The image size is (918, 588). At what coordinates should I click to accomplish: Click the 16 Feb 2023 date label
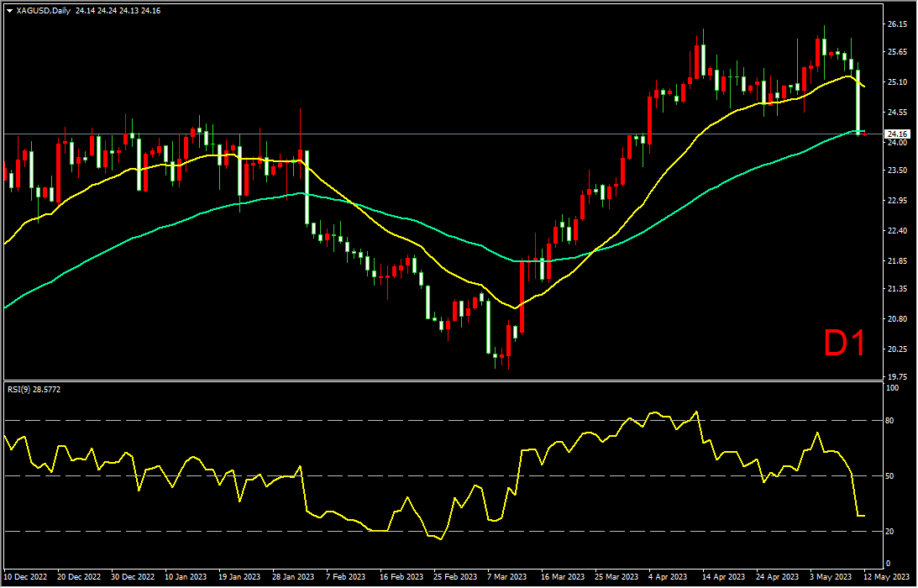[401, 576]
